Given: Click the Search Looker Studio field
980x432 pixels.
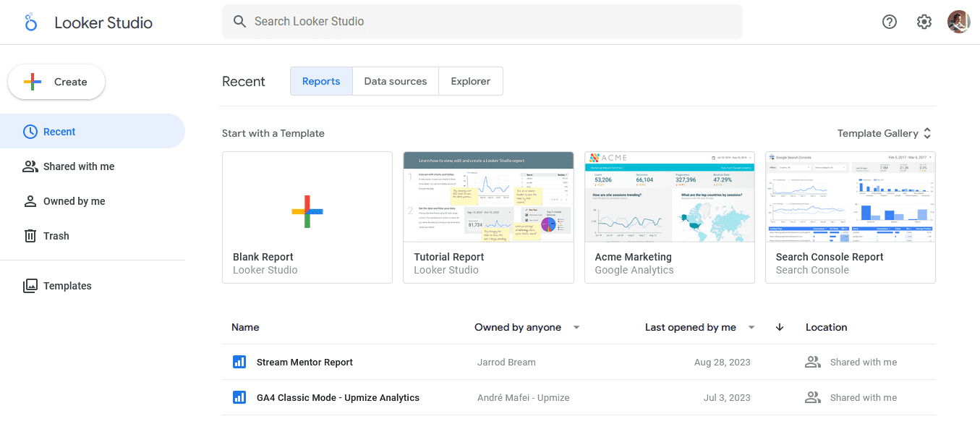Looking at the screenshot, I should coord(482,22).
